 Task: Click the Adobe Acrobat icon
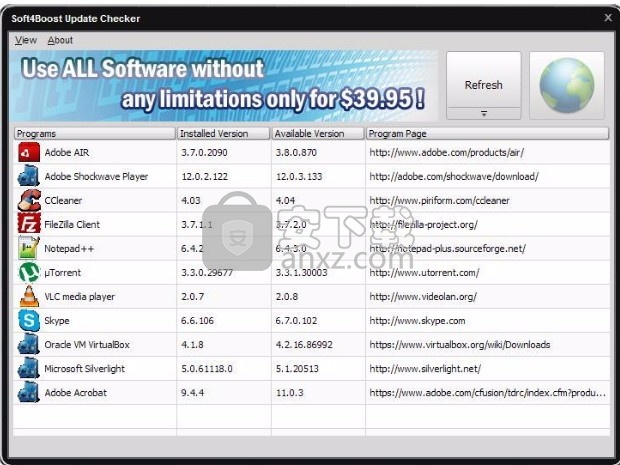click(29, 393)
